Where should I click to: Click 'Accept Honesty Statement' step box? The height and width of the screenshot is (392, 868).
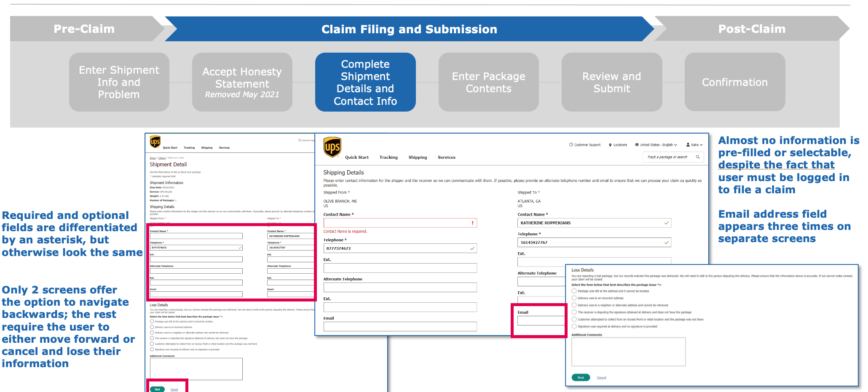tap(242, 82)
